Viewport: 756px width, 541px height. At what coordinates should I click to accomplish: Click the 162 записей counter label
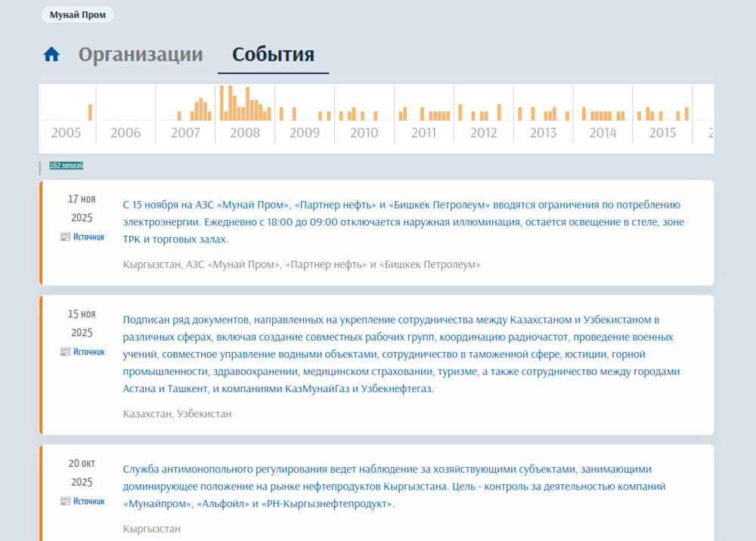[x=67, y=165]
